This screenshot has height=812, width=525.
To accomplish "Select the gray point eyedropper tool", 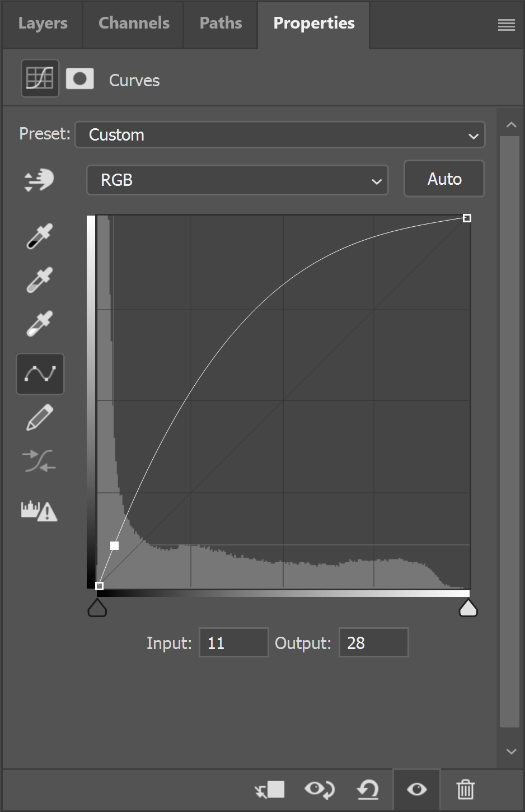I will pyautogui.click(x=39, y=280).
